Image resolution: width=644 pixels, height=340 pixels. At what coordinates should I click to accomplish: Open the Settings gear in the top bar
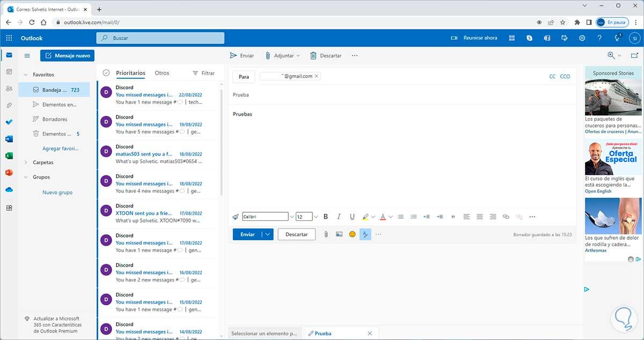pos(582,38)
